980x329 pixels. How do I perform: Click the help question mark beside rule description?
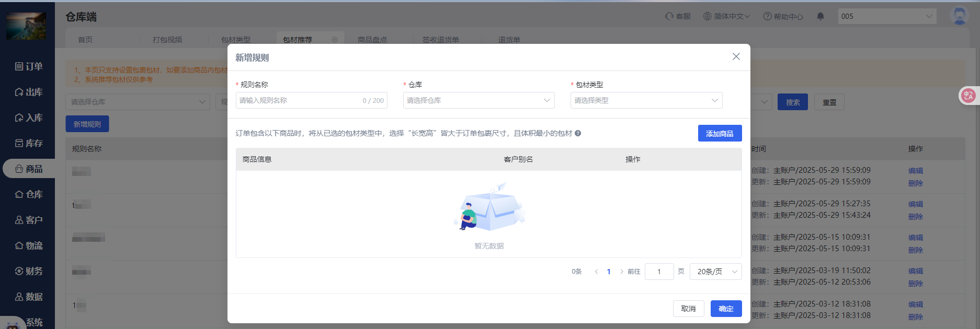(578, 133)
